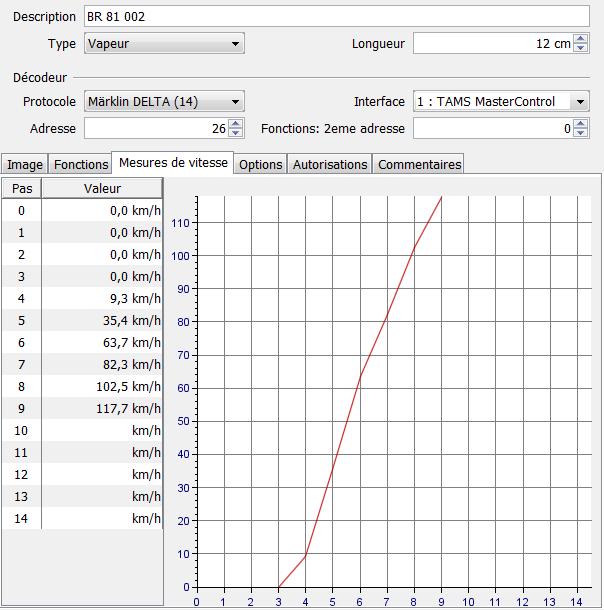Select the step 4 row with 9,3 km/h
The height and width of the screenshot is (610, 604).
click(x=80, y=298)
